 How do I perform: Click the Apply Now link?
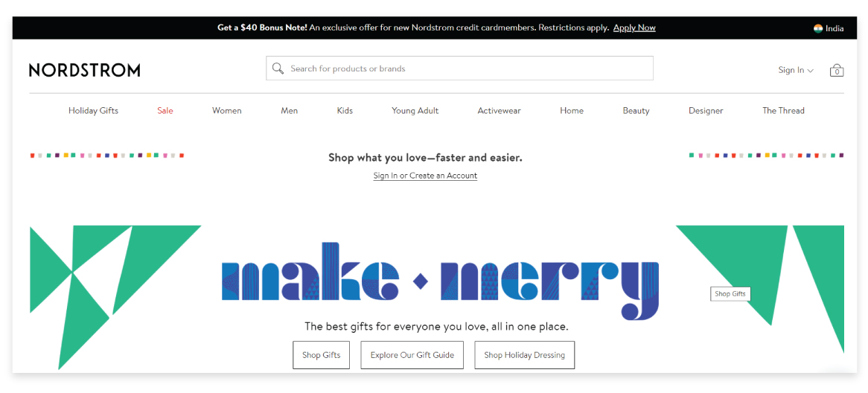(x=634, y=28)
